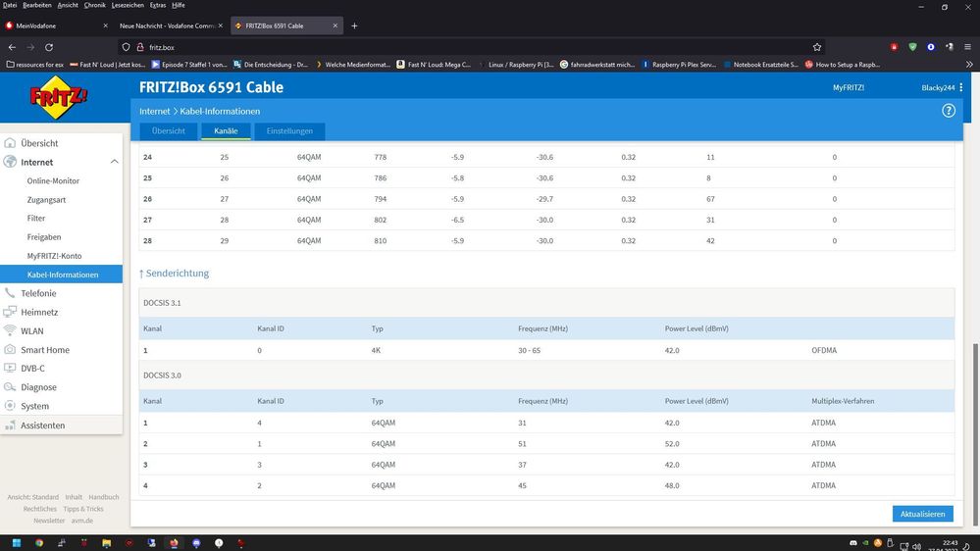The width and height of the screenshot is (980, 551).
Task: Open the Datei menu
Action: tap(10, 5)
